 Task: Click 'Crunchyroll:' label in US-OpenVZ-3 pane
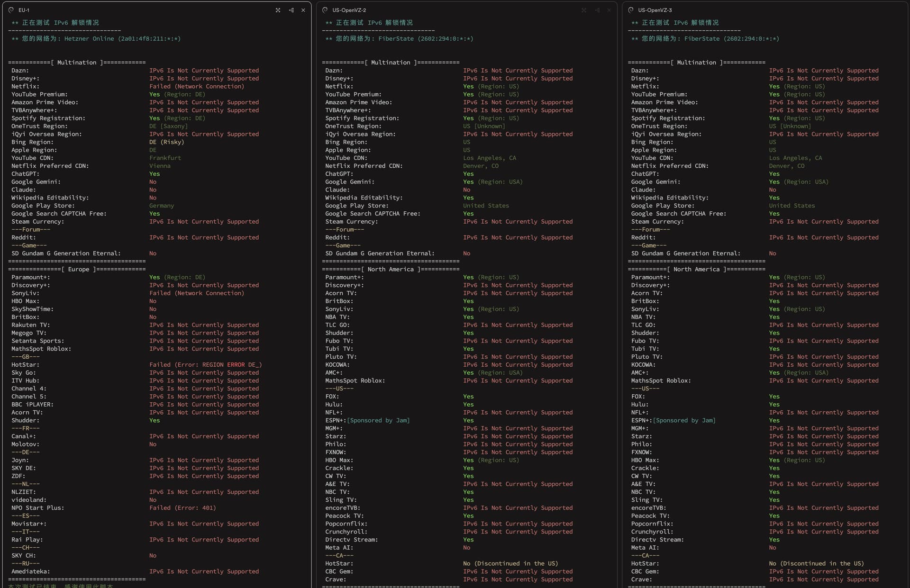pyautogui.click(x=652, y=532)
